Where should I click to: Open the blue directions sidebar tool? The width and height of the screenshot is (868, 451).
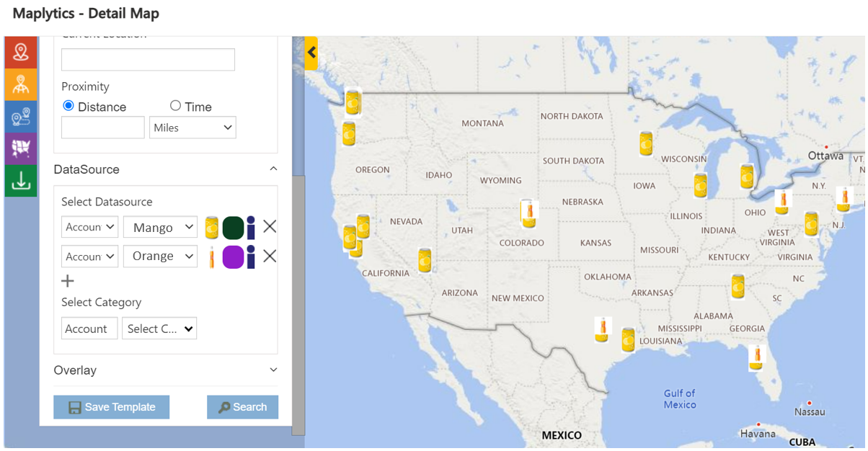[21, 116]
